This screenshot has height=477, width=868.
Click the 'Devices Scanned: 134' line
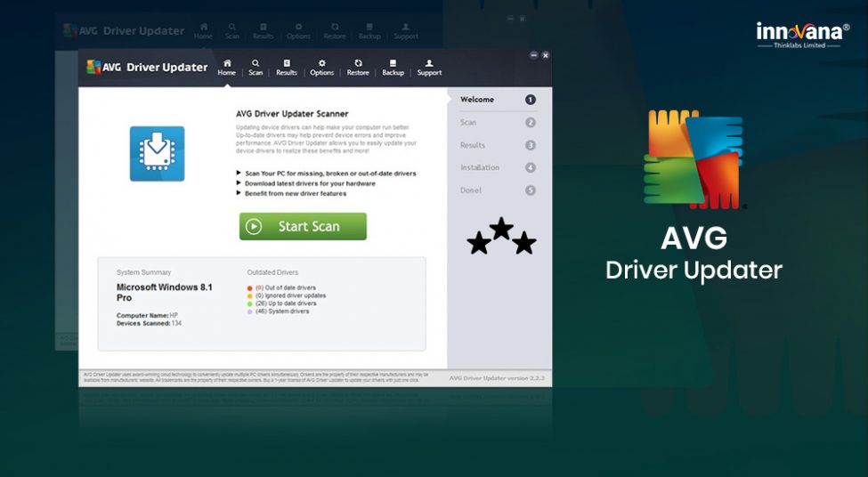click(x=149, y=323)
